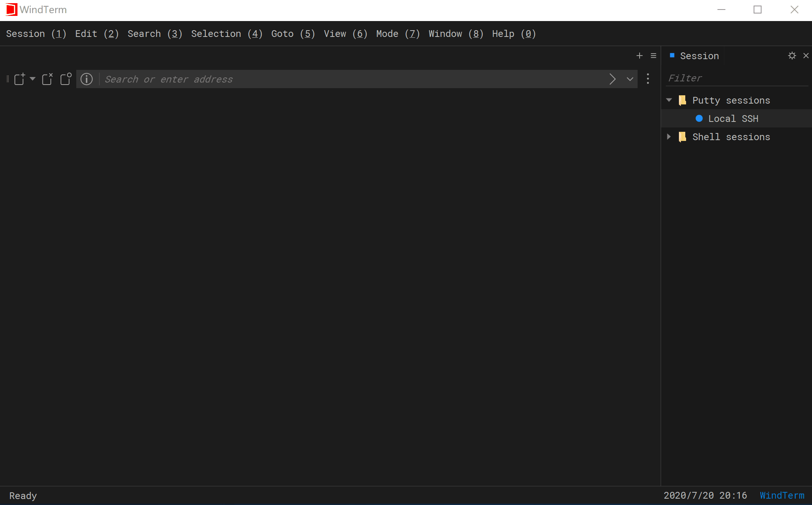Image resolution: width=812 pixels, height=505 pixels.
Task: Open the Goto menu
Action: [293, 34]
